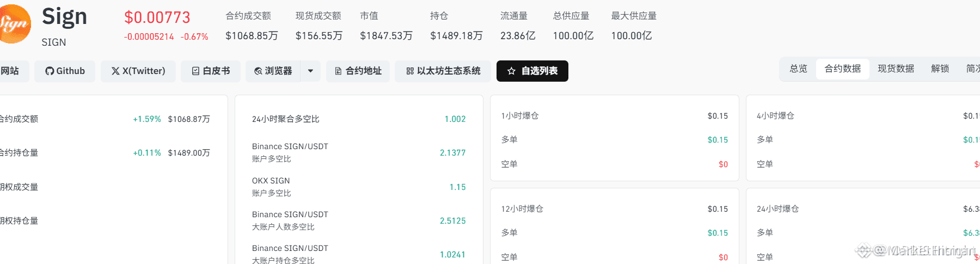Click the 2.1377 ratio value
This screenshot has width=980, height=264.
coord(453,153)
